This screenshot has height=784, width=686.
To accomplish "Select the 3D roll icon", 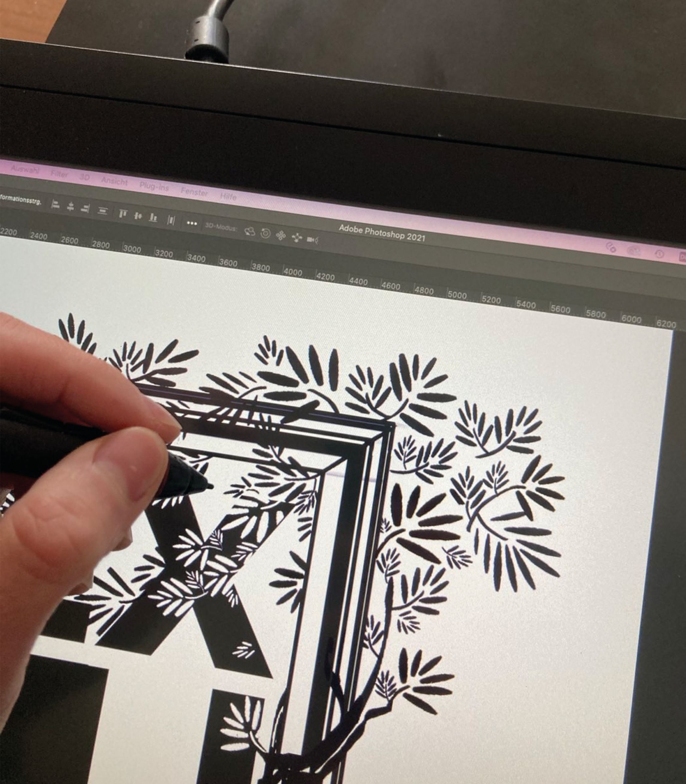I will [x=265, y=233].
